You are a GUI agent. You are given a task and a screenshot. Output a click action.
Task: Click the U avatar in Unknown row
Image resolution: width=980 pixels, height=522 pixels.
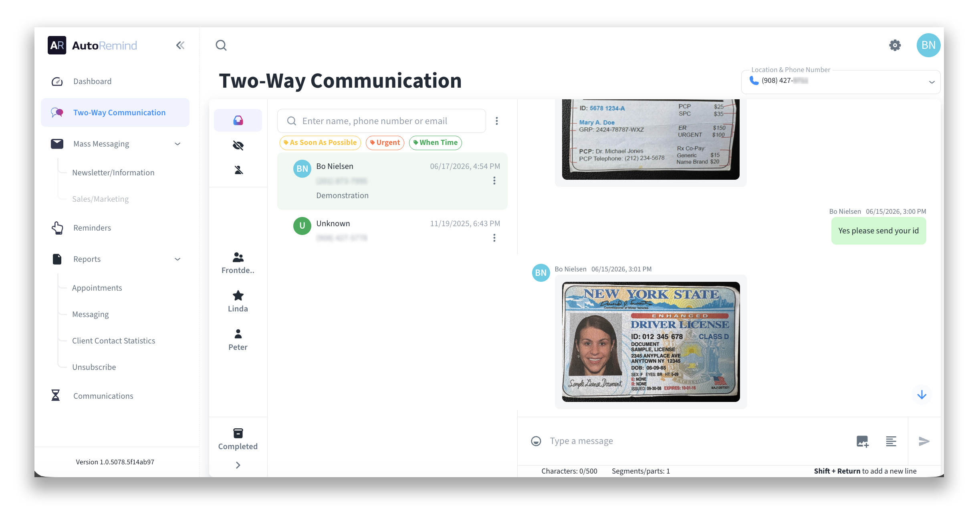click(302, 226)
